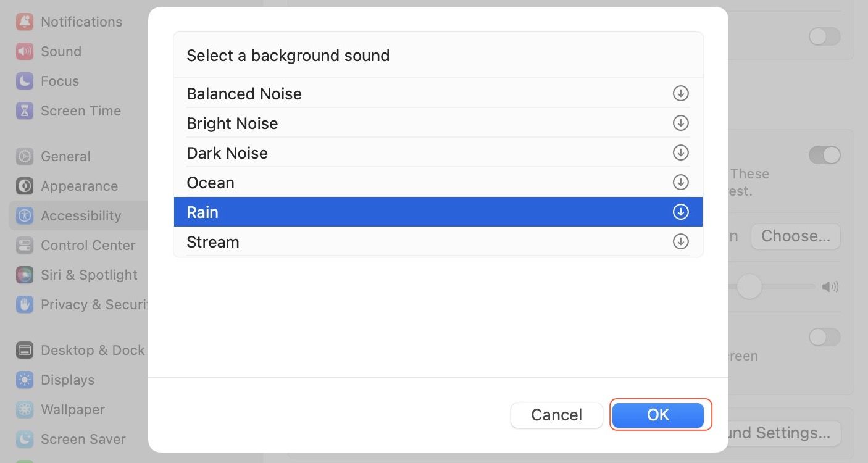Click the Notifications bell icon
The width and height of the screenshot is (868, 463).
point(25,22)
